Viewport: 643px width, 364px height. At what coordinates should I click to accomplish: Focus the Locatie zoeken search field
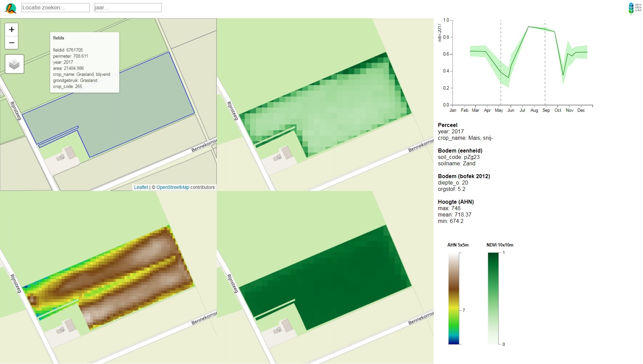[x=55, y=7]
